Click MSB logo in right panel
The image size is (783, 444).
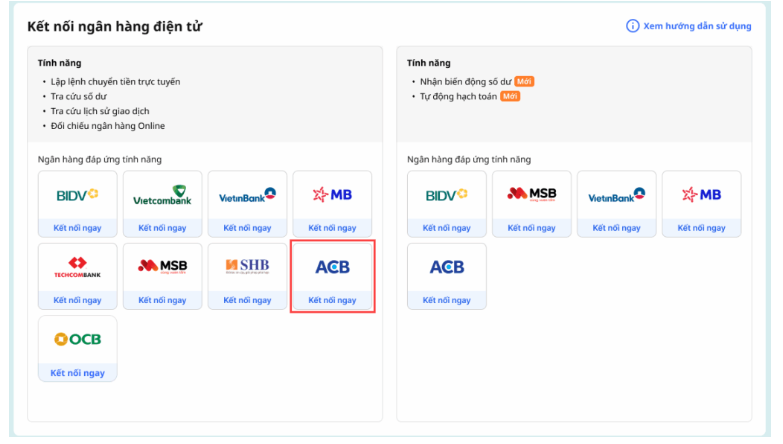coord(531,195)
